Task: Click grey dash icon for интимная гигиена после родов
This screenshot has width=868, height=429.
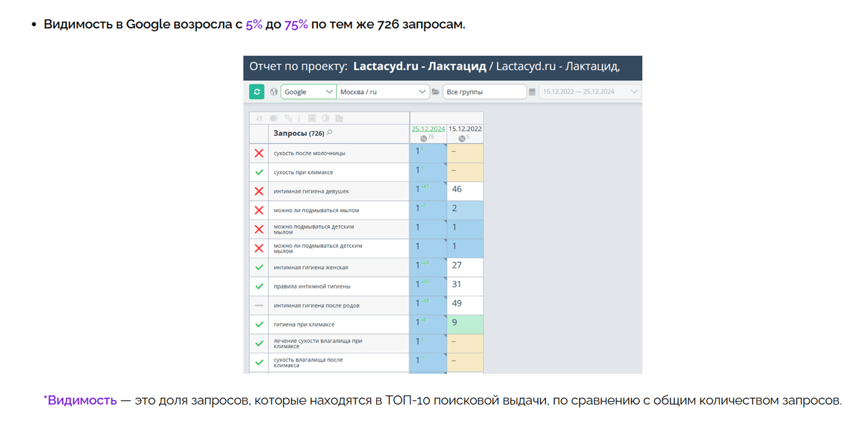Action: [259, 305]
